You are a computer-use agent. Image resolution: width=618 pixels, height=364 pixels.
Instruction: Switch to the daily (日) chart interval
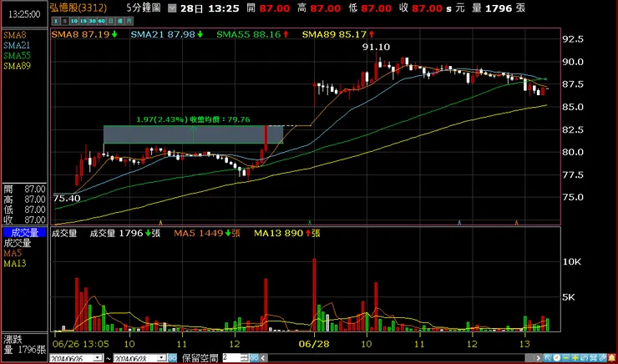tap(111, 21)
